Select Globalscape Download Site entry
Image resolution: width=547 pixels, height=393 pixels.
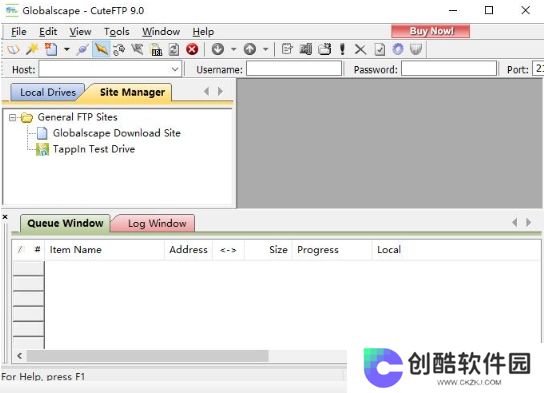pyautogui.click(x=117, y=133)
